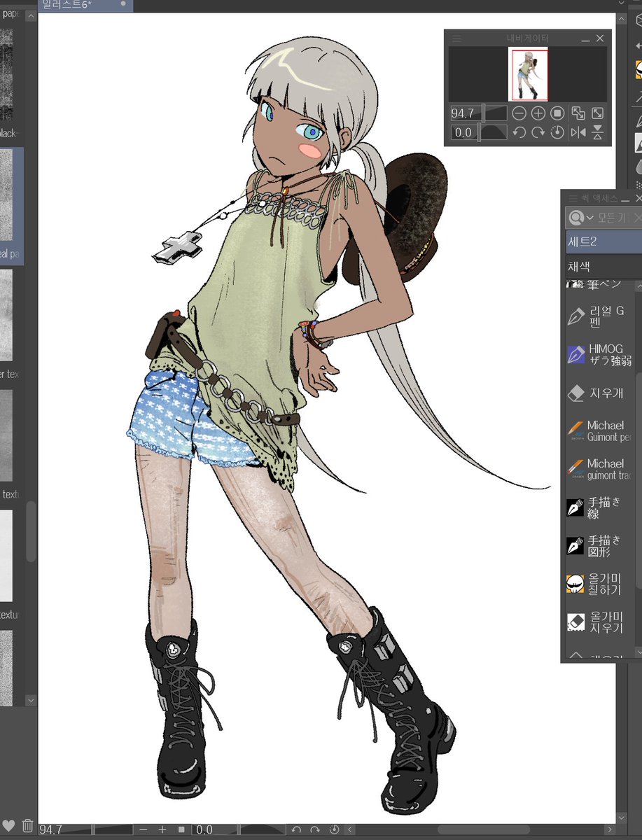Switch to the 일러스트6 canvas tab
642x840 pixels.
(x=85, y=5)
